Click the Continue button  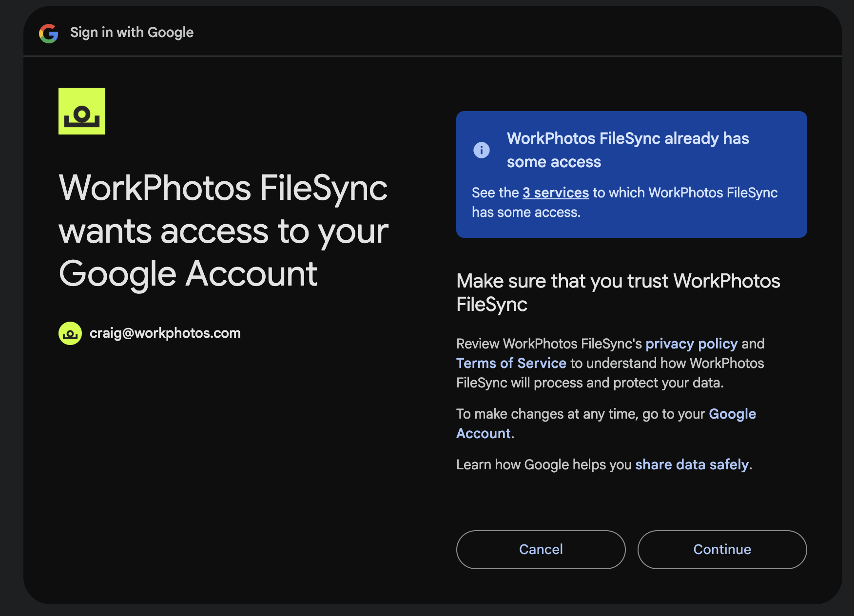pyautogui.click(x=722, y=549)
